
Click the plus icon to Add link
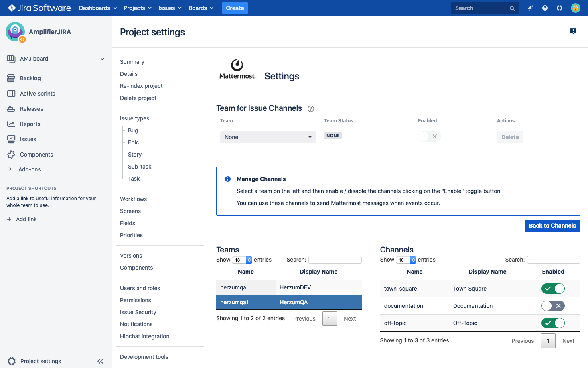[9, 219]
